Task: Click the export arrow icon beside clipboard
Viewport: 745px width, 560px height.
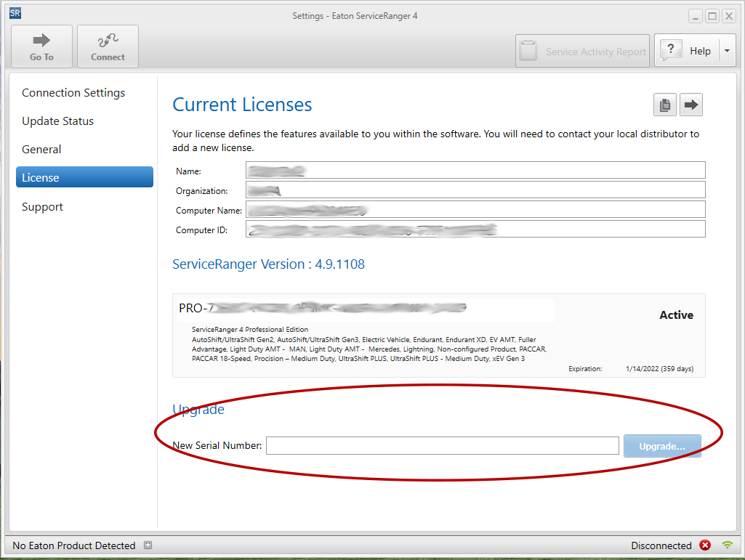Action: pos(690,105)
